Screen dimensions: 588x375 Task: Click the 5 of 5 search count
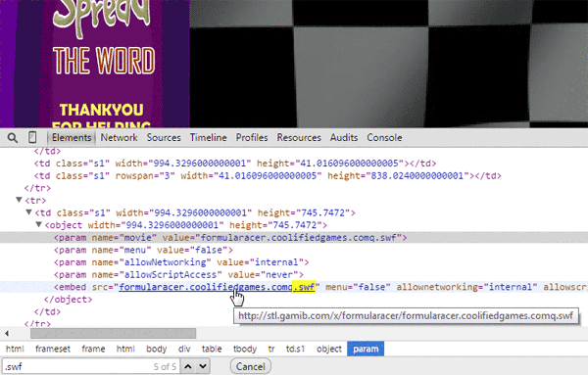pos(165,367)
